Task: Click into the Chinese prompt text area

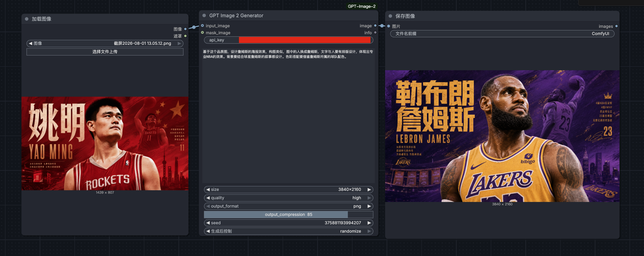Action: click(288, 115)
